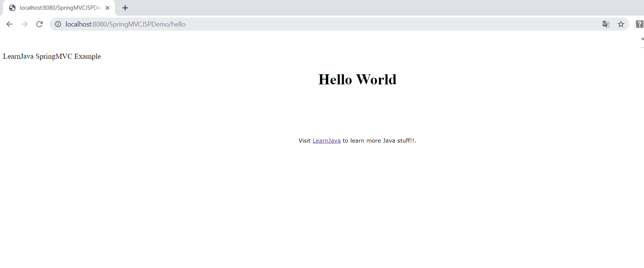Screen dimensions: 644x268
Task: Click the LearnJava SpringMVC Example text
Action: coord(52,56)
